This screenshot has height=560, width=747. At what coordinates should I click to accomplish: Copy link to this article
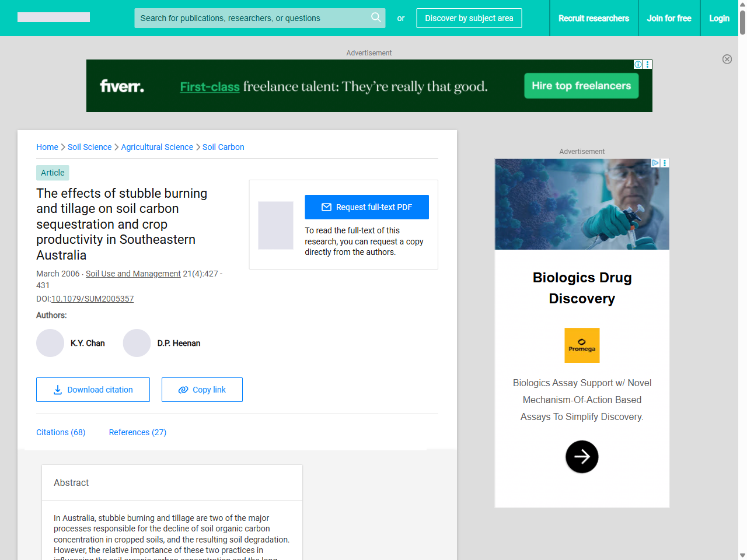[202, 390]
